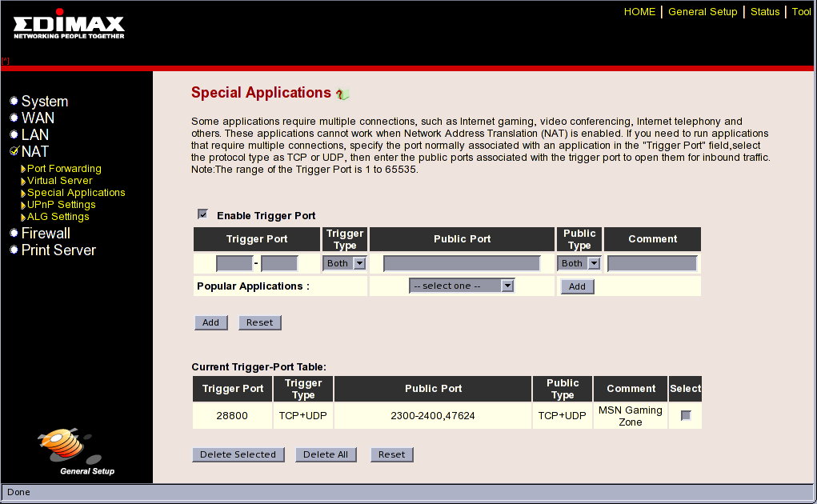
Task: Click the help icon beside Special Applications
Action: pyautogui.click(x=342, y=94)
